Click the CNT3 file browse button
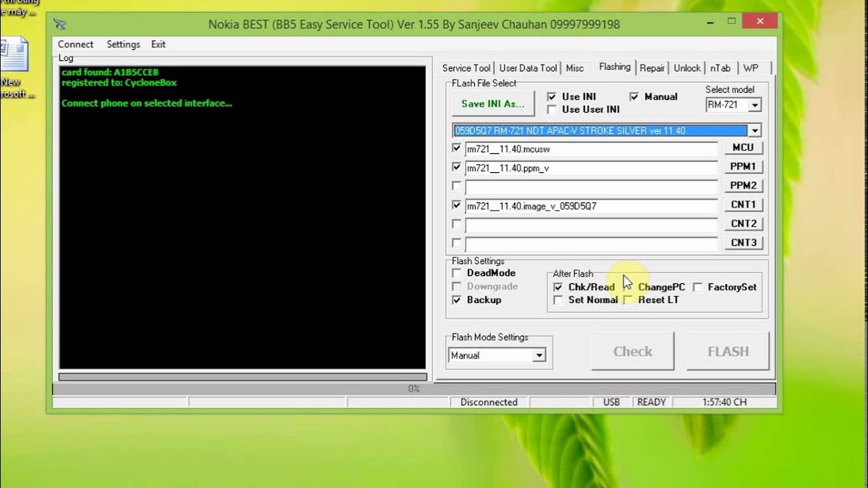This screenshot has height=488, width=868. point(743,243)
